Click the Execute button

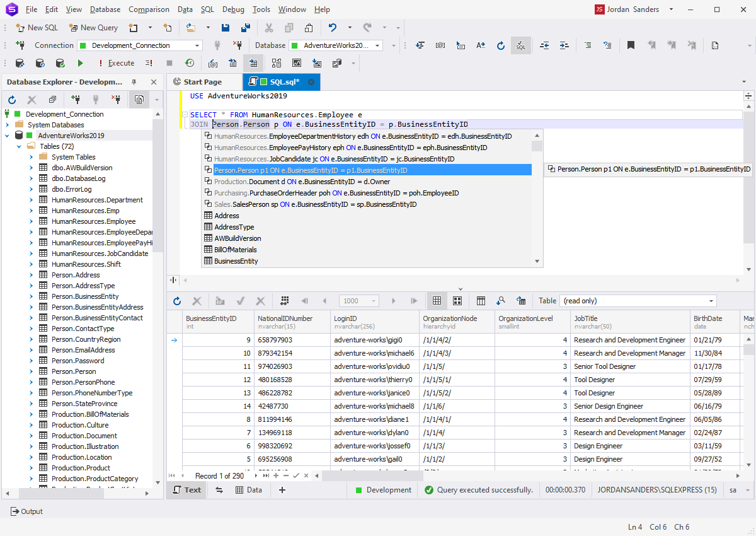[117, 63]
